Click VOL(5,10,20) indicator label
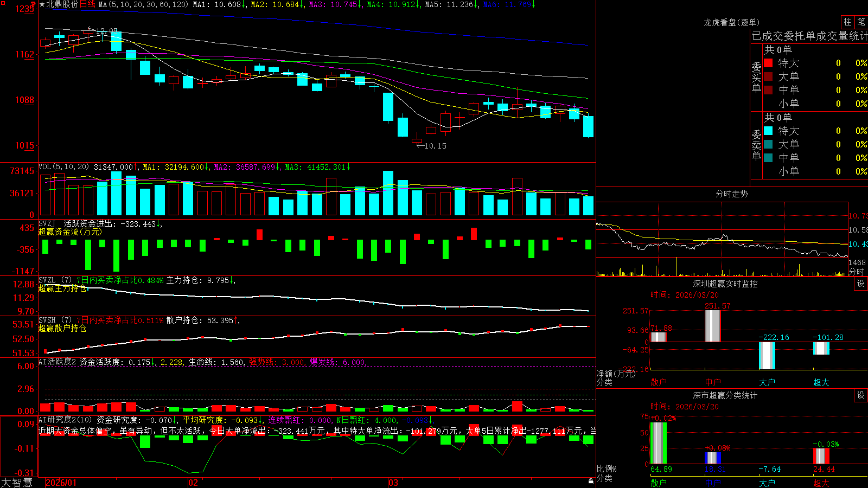868x488 pixels. pyautogui.click(x=63, y=167)
